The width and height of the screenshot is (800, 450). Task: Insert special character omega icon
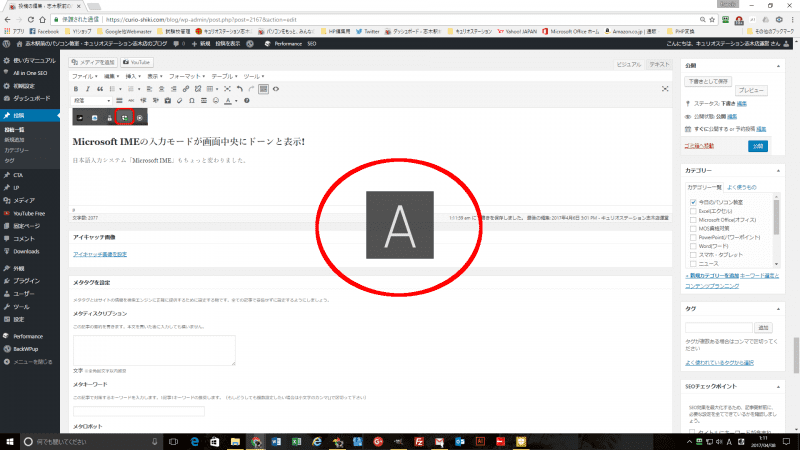pos(192,101)
